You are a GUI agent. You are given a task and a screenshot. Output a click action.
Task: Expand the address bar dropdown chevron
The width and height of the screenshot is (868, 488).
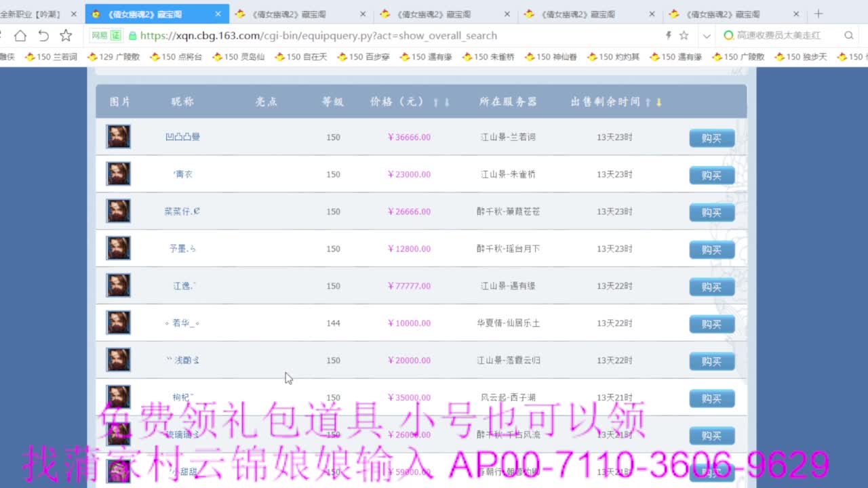707,36
